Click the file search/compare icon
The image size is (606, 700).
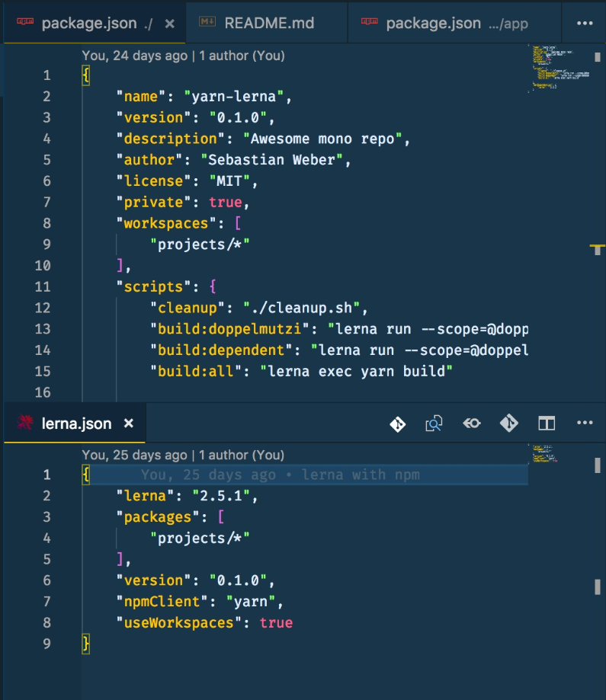(x=434, y=424)
